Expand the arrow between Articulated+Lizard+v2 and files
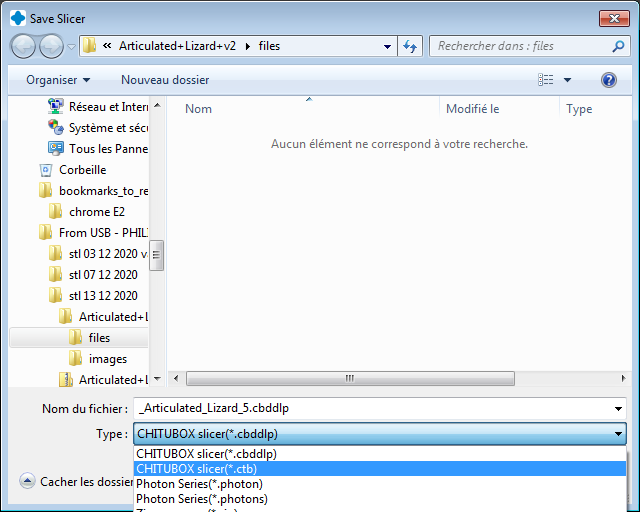 [248, 46]
